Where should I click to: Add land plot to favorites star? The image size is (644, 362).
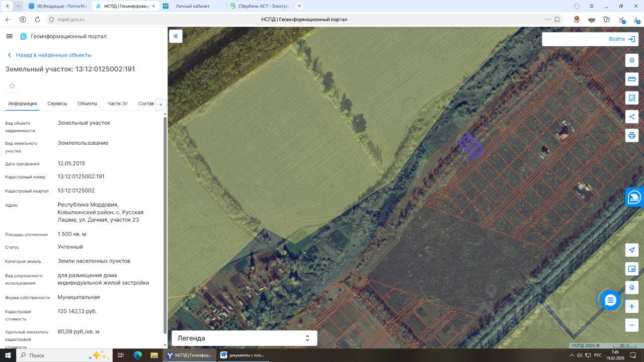[x=12, y=86]
